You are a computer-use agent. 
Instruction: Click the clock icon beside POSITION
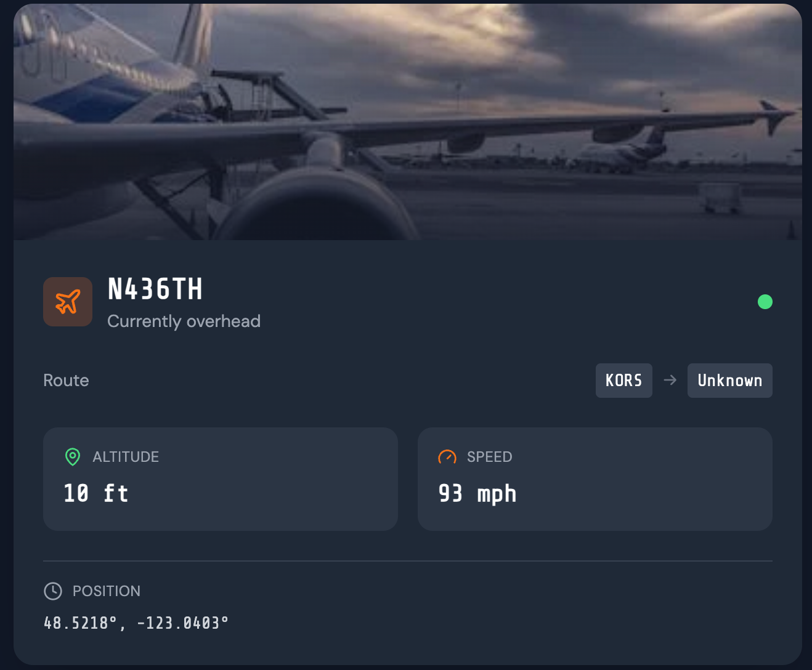(53, 591)
